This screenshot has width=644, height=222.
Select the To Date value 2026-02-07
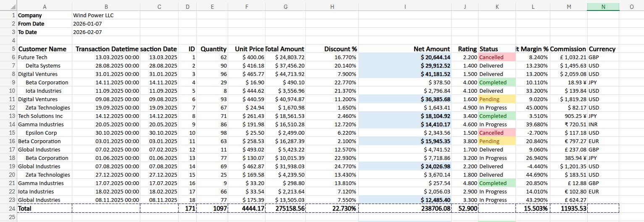(87, 32)
